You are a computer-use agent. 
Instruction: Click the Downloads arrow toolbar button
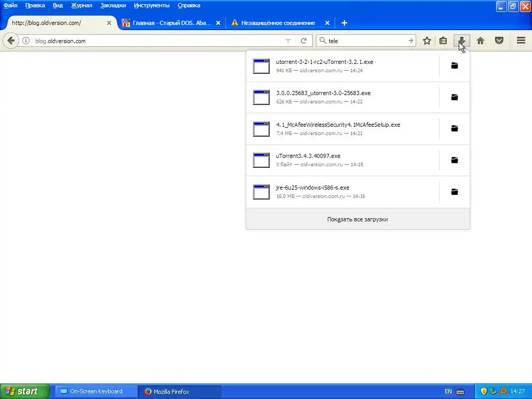(461, 41)
